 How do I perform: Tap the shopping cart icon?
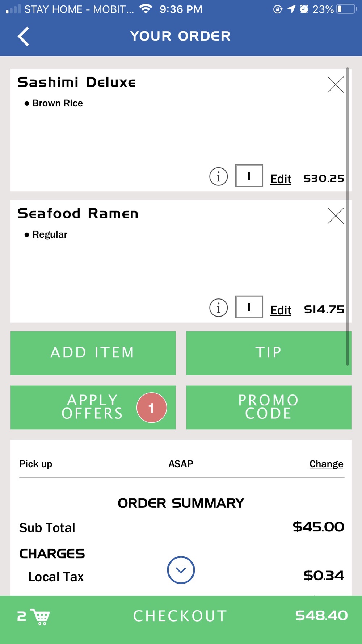[40, 616]
